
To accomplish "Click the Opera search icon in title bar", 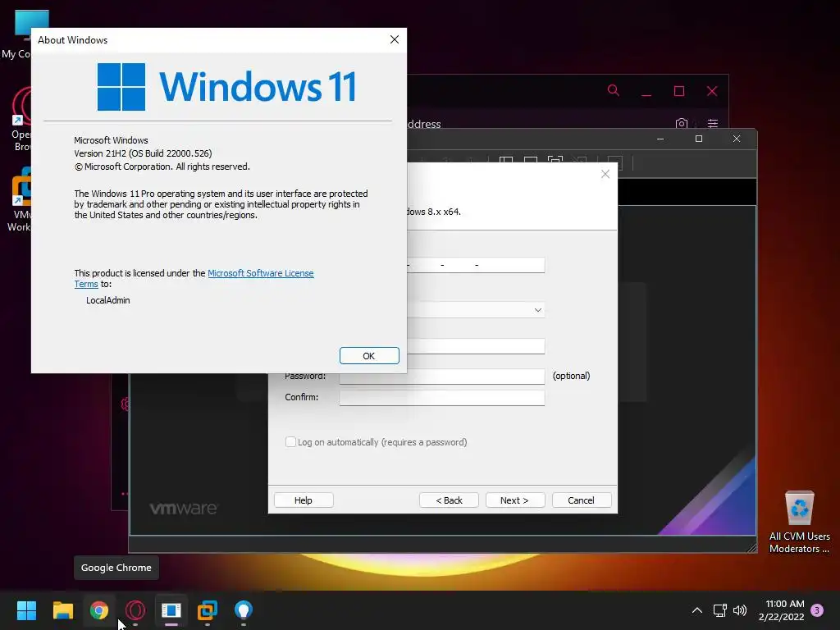I will tap(614, 90).
